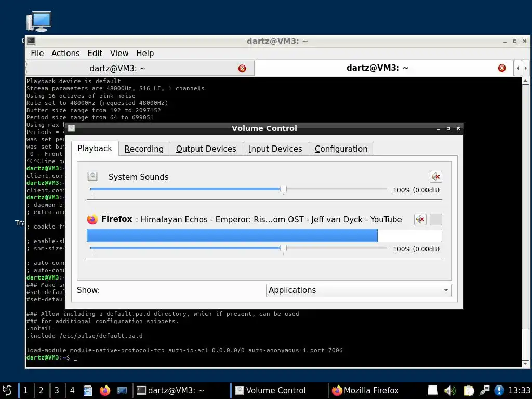The width and height of the screenshot is (532, 399).
Task: Click the terminal tab scroll left arrow
Action: tap(518, 68)
